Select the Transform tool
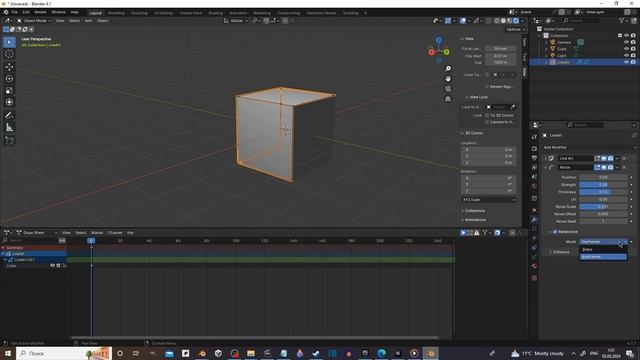640x360 pixels. click(9, 102)
